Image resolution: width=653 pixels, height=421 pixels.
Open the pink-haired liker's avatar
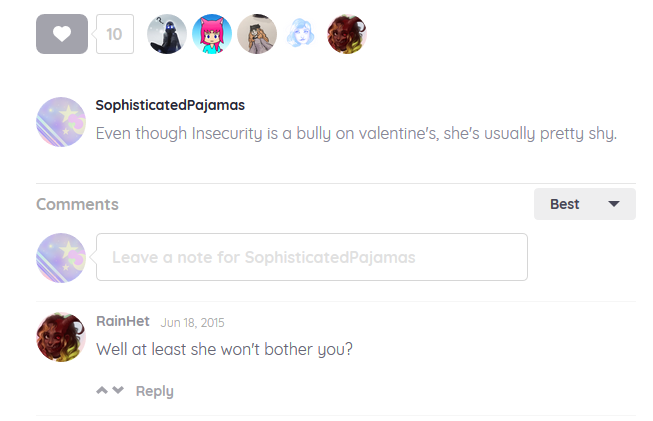coord(212,34)
